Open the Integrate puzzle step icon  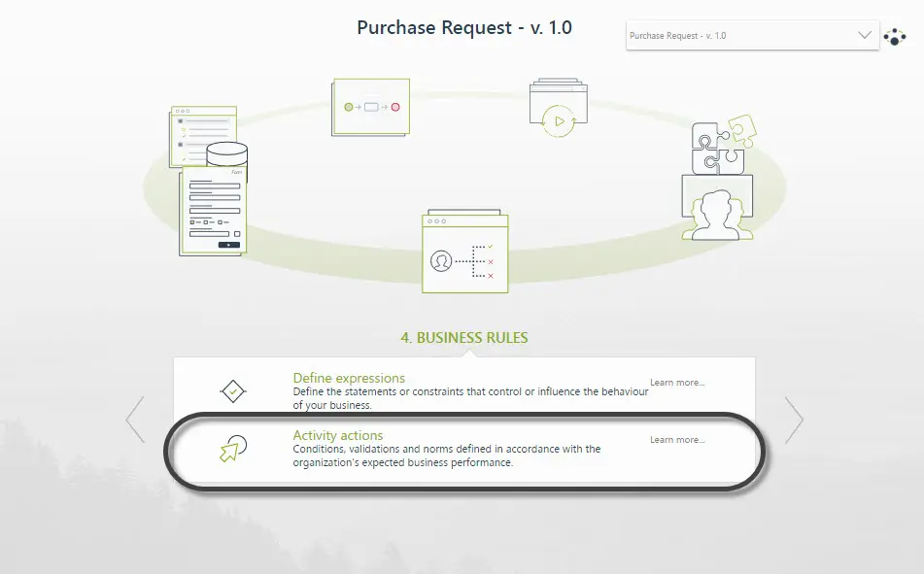point(724,145)
